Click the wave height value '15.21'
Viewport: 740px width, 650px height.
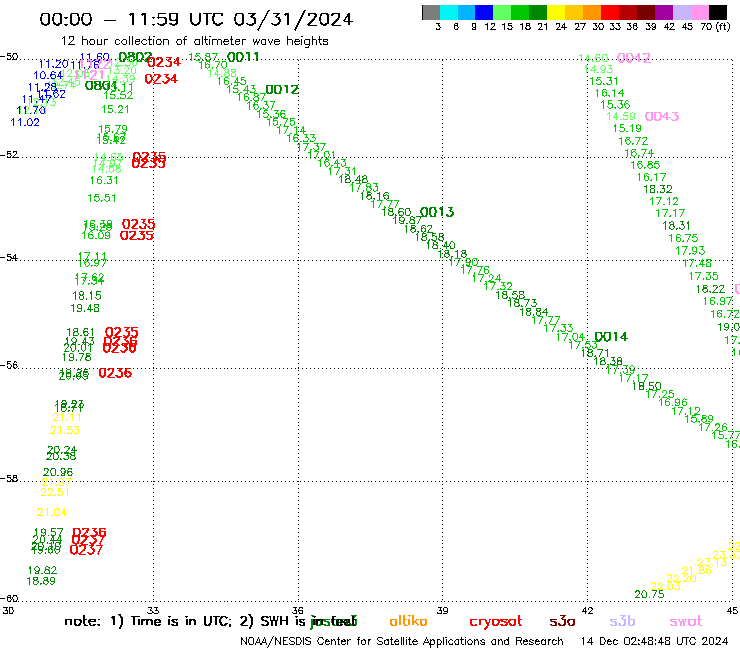[115, 109]
